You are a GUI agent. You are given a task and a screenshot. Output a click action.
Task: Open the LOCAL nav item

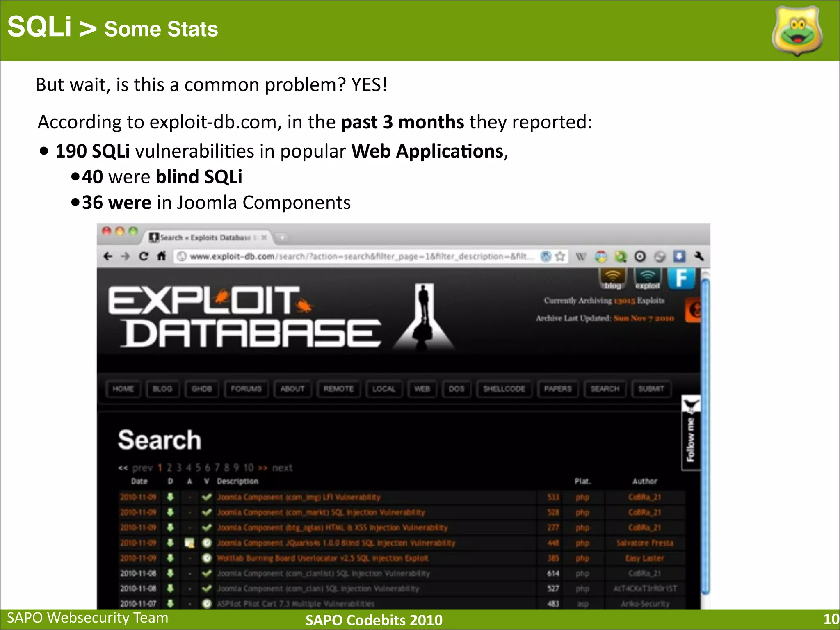click(384, 389)
